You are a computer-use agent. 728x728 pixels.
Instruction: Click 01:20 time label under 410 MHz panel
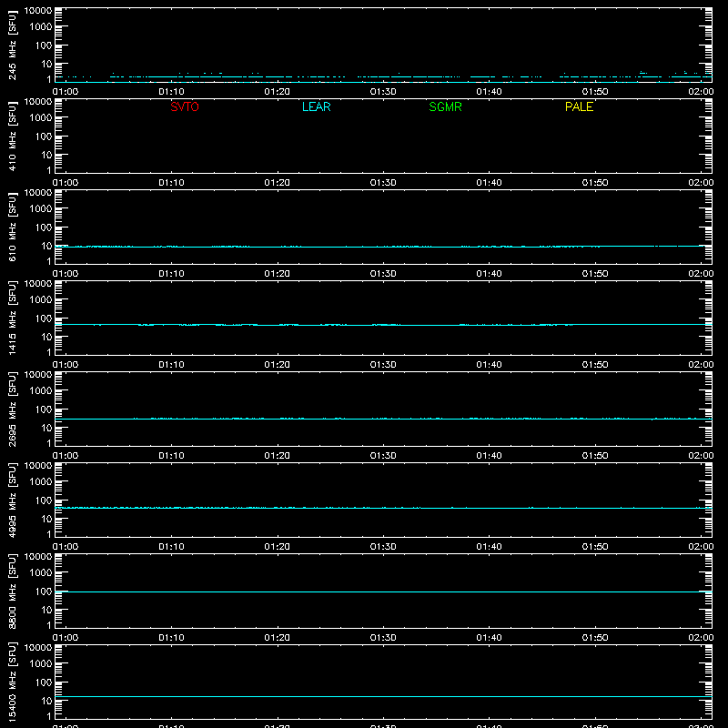coord(278,183)
